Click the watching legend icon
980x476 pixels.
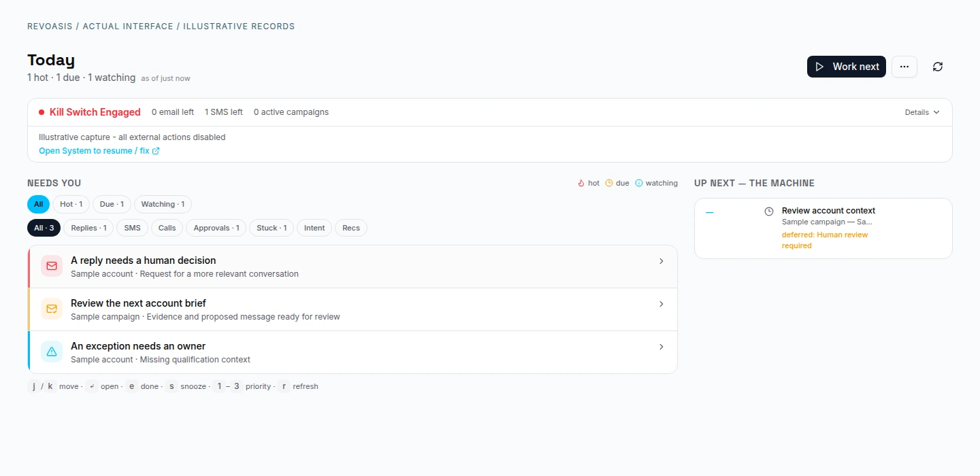(x=639, y=183)
